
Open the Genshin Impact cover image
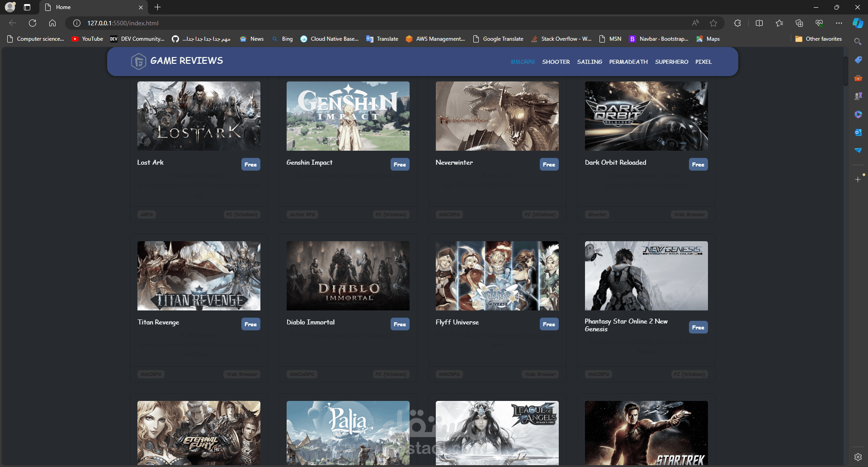tap(348, 116)
